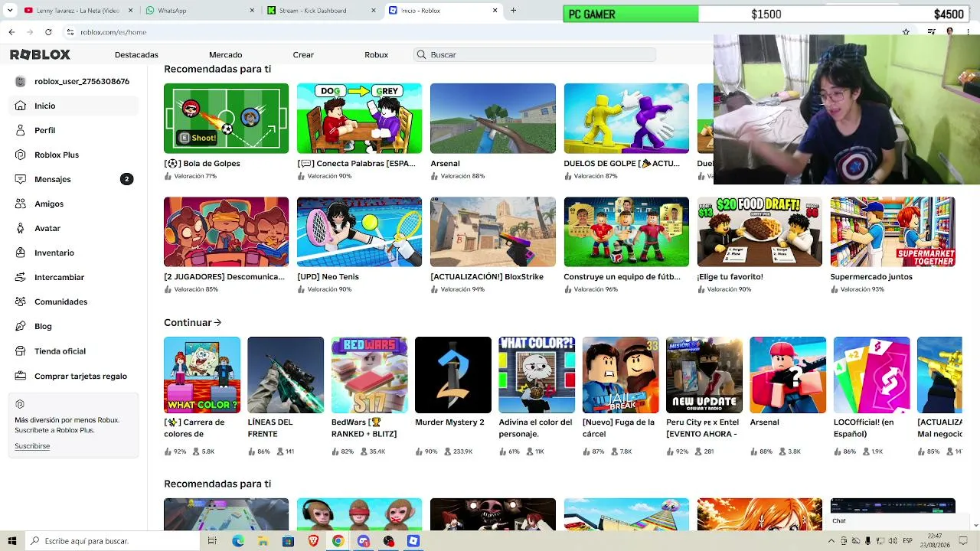Close the WhatsApp tab
The width and height of the screenshot is (980, 551).
[253, 11]
